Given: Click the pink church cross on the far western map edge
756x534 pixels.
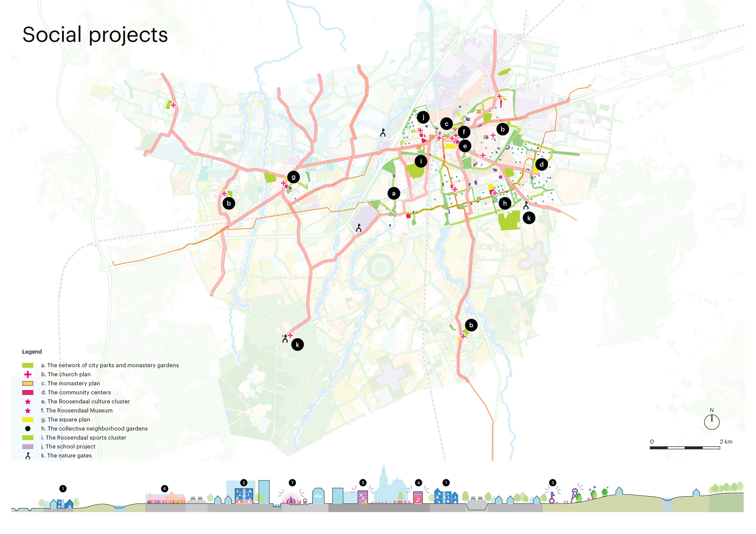Looking at the screenshot, I should click(172, 105).
